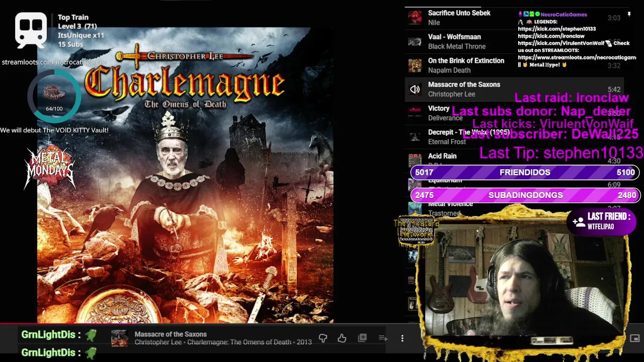Open streamloots necrocaticgames link in chat

[x=577, y=58]
